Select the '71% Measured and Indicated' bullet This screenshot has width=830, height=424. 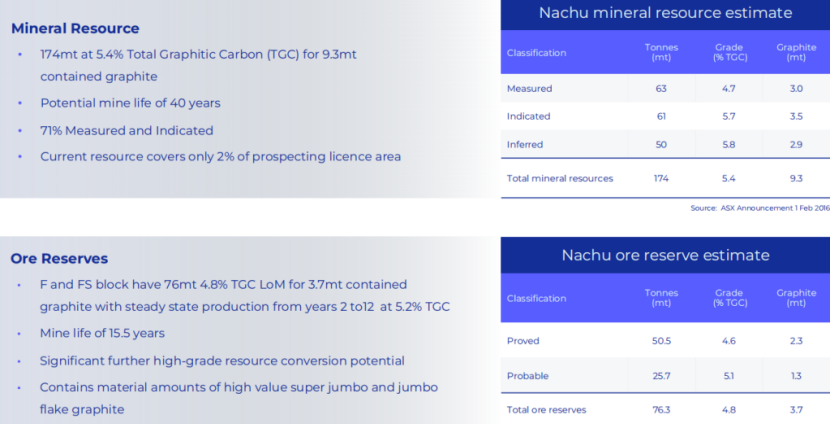(x=126, y=130)
